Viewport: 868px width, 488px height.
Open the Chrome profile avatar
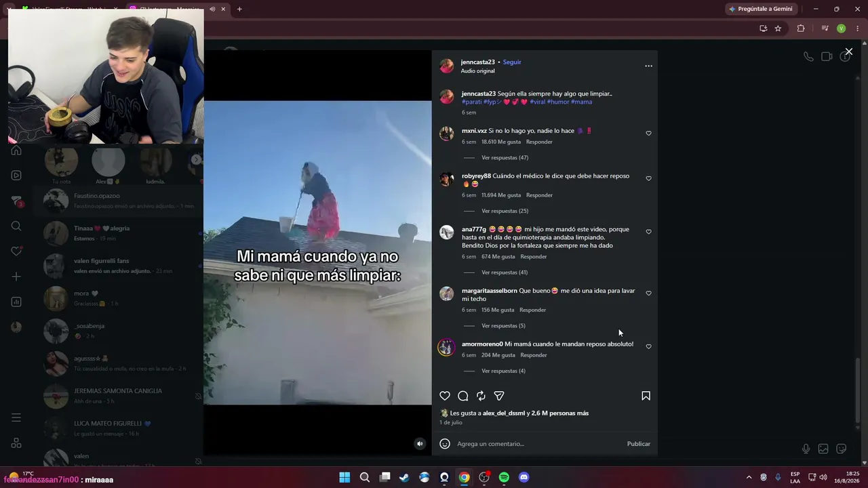[841, 28]
